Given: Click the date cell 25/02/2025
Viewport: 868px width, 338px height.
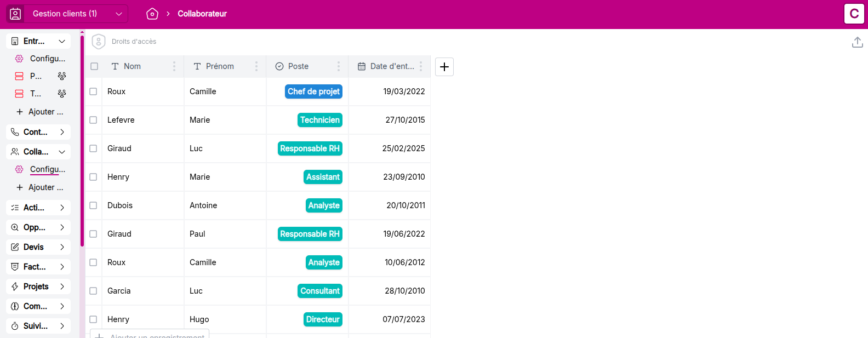Looking at the screenshot, I should click(x=403, y=148).
